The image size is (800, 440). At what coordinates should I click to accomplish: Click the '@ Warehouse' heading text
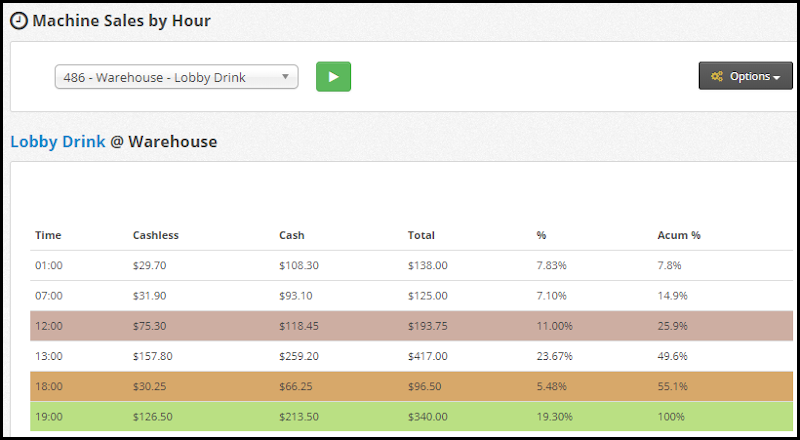pos(163,141)
